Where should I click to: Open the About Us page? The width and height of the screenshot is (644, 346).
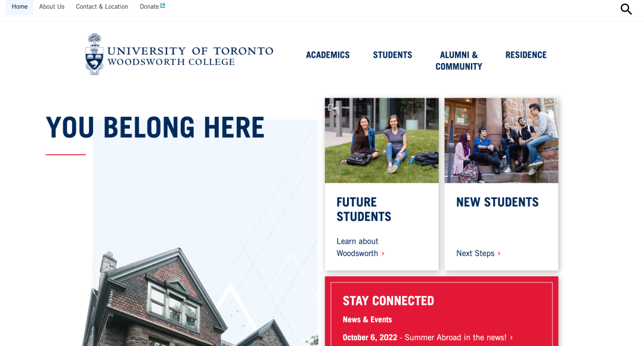coord(52,7)
